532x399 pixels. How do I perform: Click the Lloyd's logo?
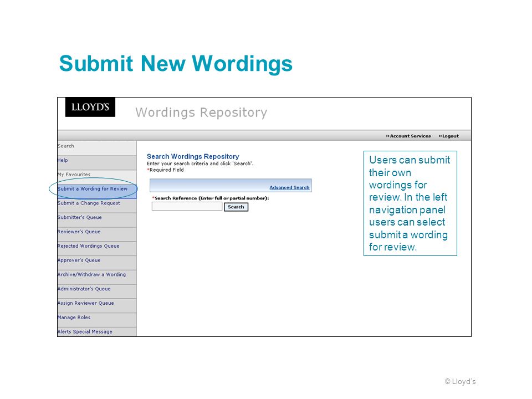click(90, 107)
